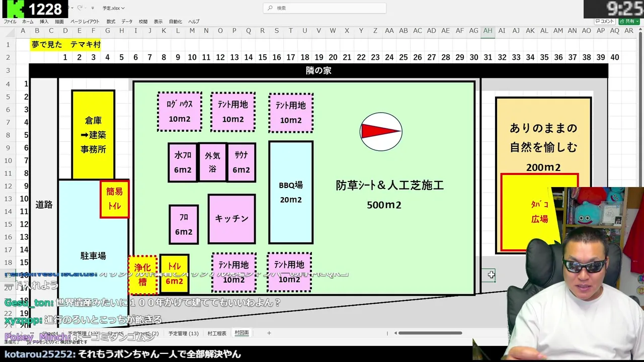Click the 道路 label
The image size is (644, 362).
click(44, 205)
